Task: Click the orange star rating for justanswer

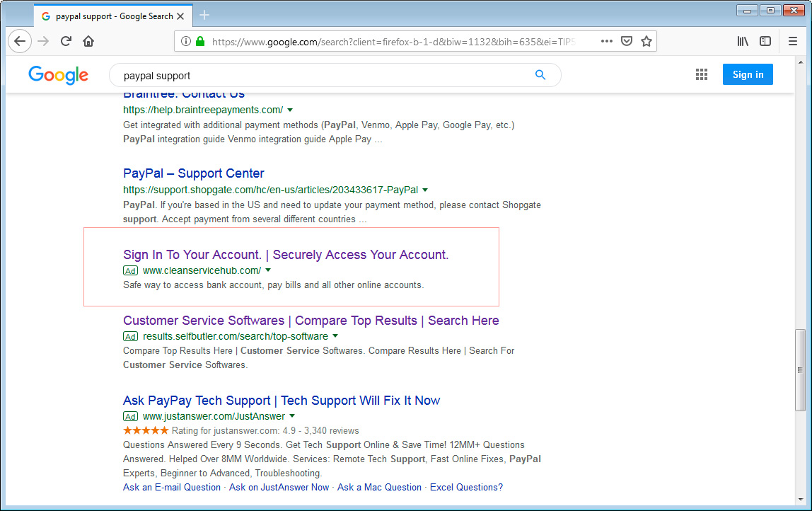Action: [x=146, y=430]
